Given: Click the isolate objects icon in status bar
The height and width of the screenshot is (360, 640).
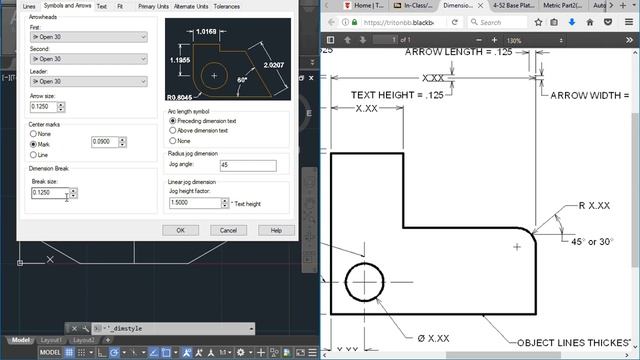Looking at the screenshot, I should click(x=274, y=352).
